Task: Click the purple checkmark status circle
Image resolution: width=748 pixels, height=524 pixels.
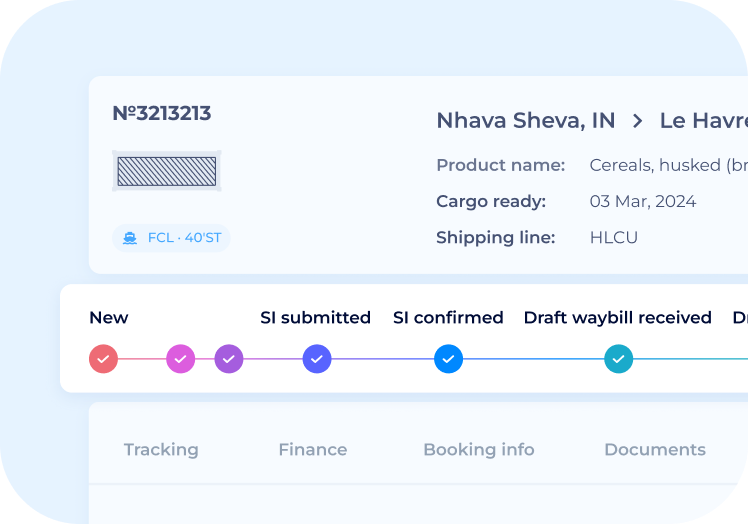Action: (229, 358)
